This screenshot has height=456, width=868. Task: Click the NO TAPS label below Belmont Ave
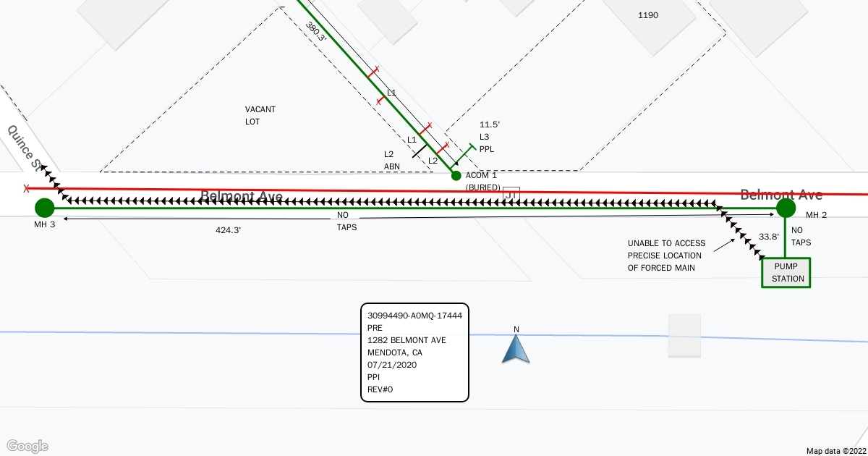click(347, 221)
